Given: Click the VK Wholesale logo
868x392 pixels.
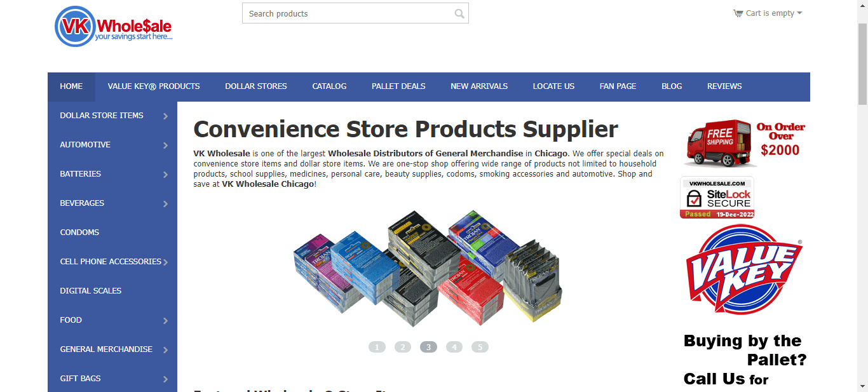Looking at the screenshot, I should pyautogui.click(x=113, y=26).
